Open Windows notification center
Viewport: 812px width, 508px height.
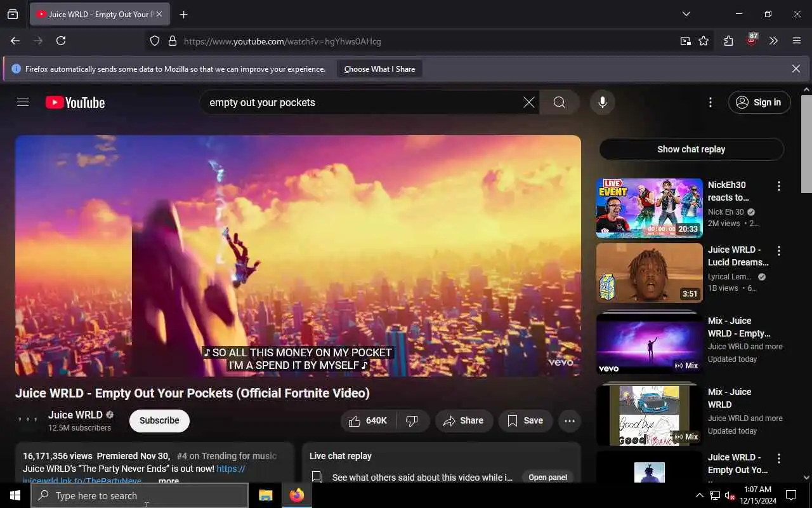(791, 495)
